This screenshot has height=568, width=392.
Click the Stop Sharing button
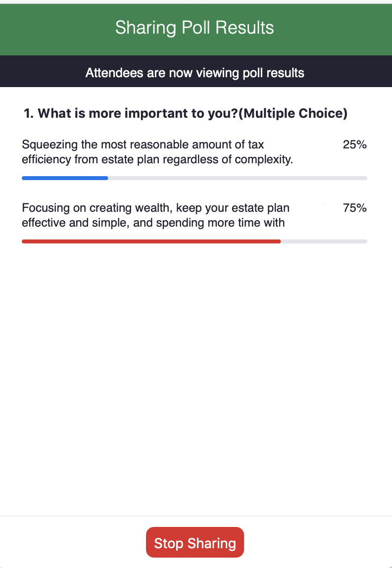coord(195,543)
